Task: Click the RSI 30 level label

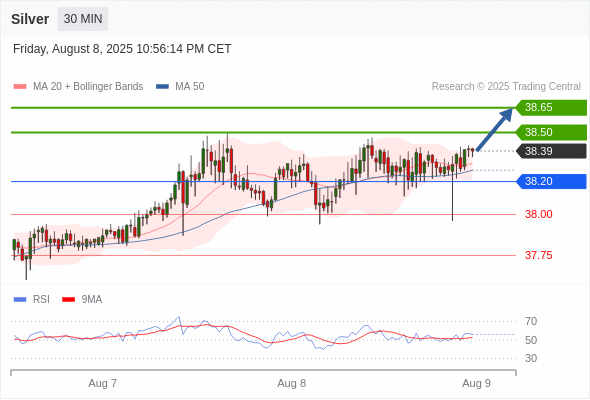Action: (x=531, y=358)
